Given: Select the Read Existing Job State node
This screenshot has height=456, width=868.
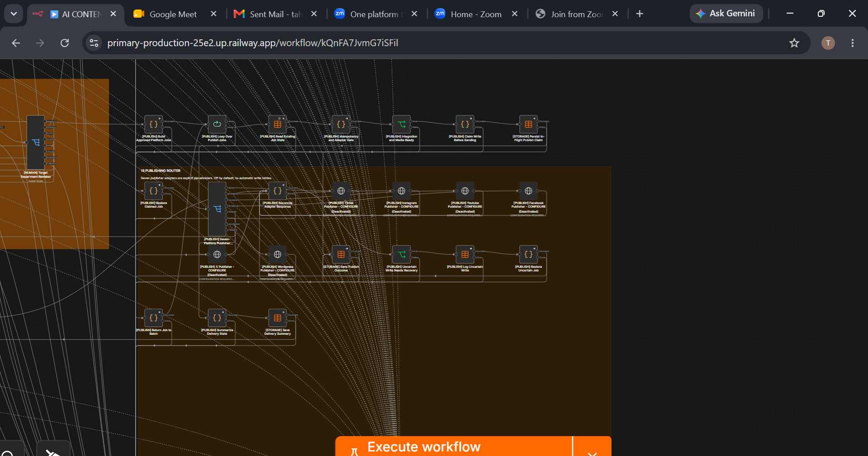Looking at the screenshot, I should click(278, 124).
